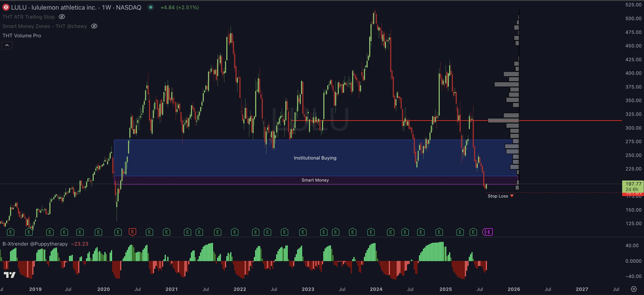Click the 197.77 current price label

(633, 184)
